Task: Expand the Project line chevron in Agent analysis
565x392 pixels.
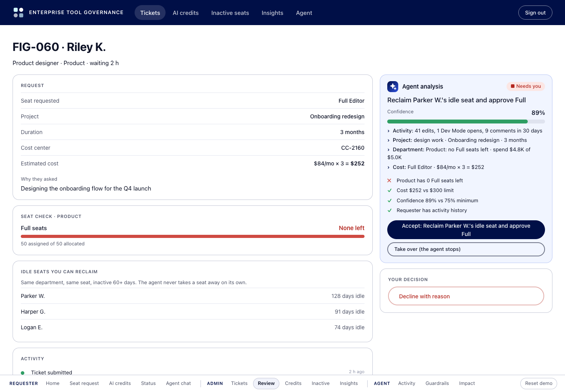Action: tap(388, 140)
